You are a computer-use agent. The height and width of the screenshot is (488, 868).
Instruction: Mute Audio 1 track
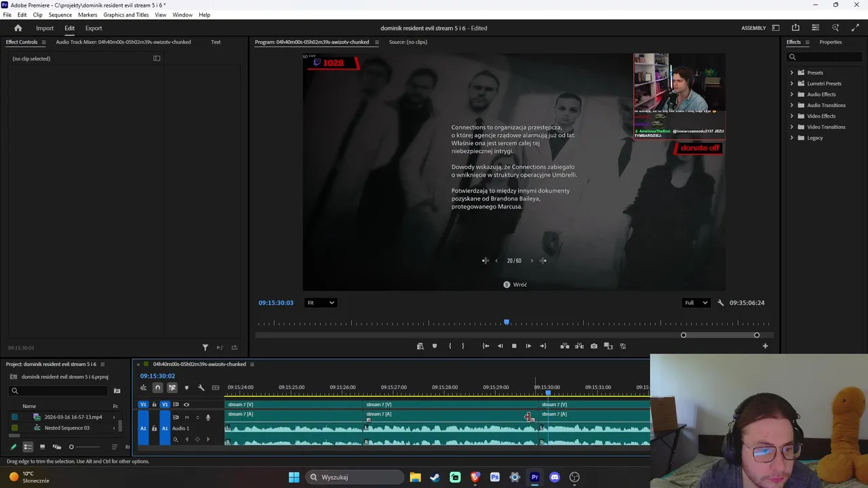click(x=186, y=418)
